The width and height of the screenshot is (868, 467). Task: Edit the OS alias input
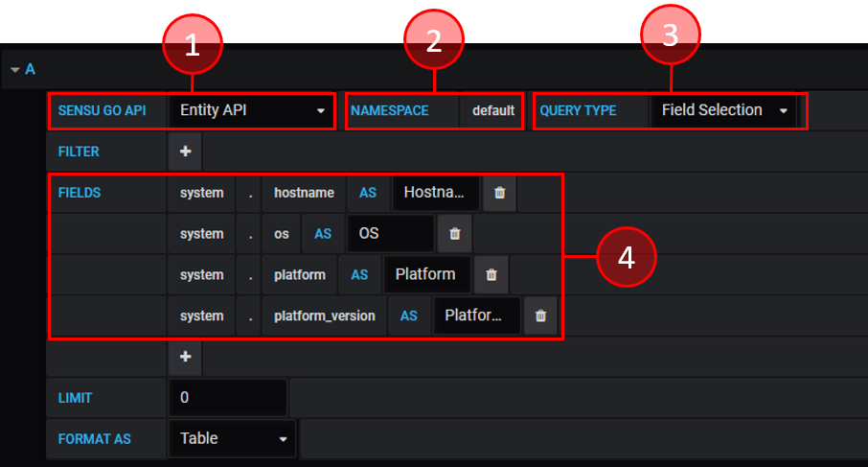point(391,234)
